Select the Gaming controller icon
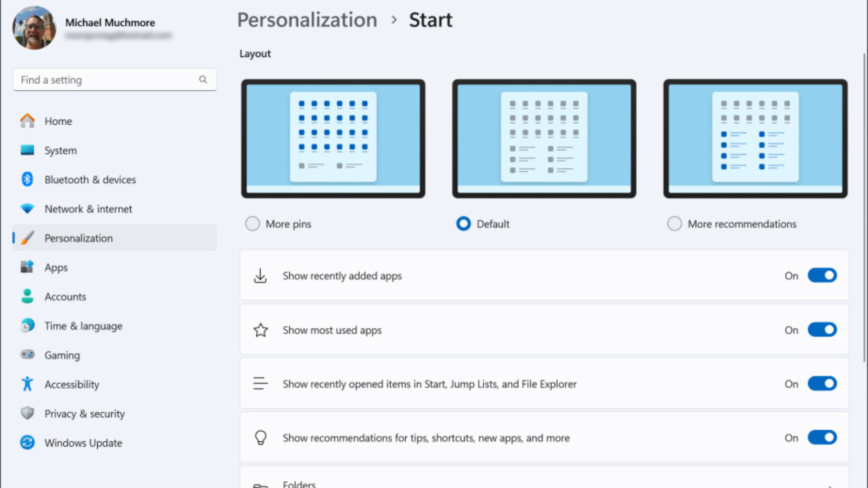This screenshot has height=488, width=868. [27, 355]
